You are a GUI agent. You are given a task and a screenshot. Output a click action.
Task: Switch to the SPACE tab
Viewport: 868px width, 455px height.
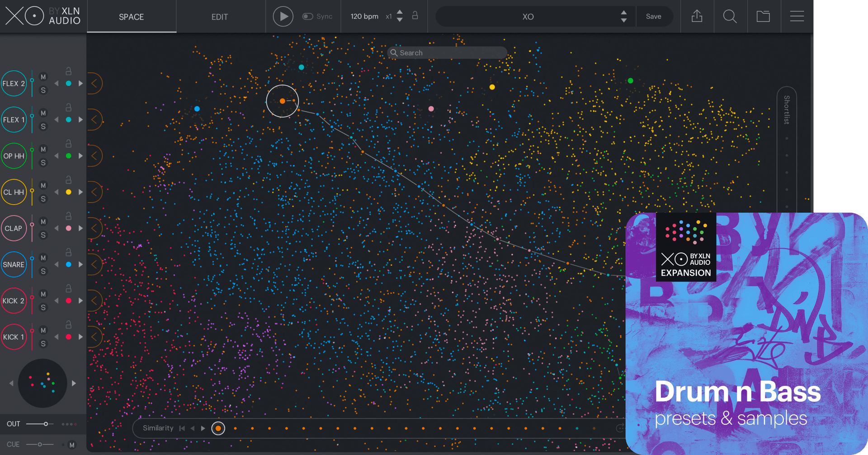point(131,17)
